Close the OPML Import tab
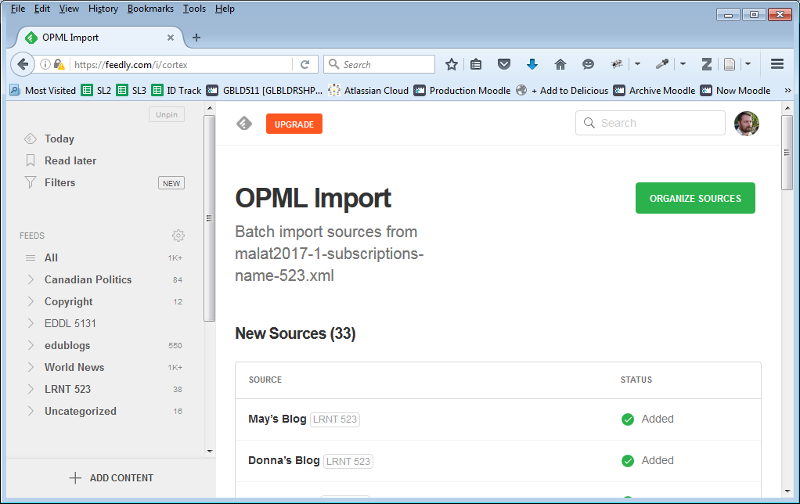Image resolution: width=800 pixels, height=504 pixels. [x=170, y=37]
